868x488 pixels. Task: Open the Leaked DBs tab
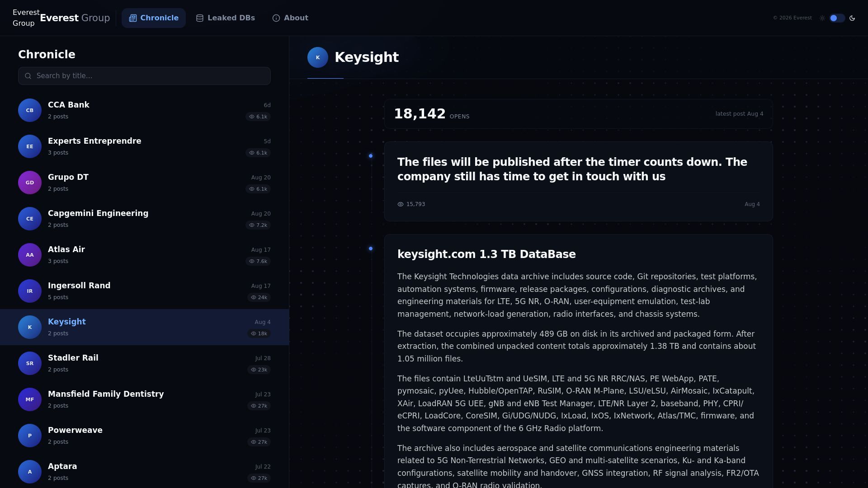point(226,18)
